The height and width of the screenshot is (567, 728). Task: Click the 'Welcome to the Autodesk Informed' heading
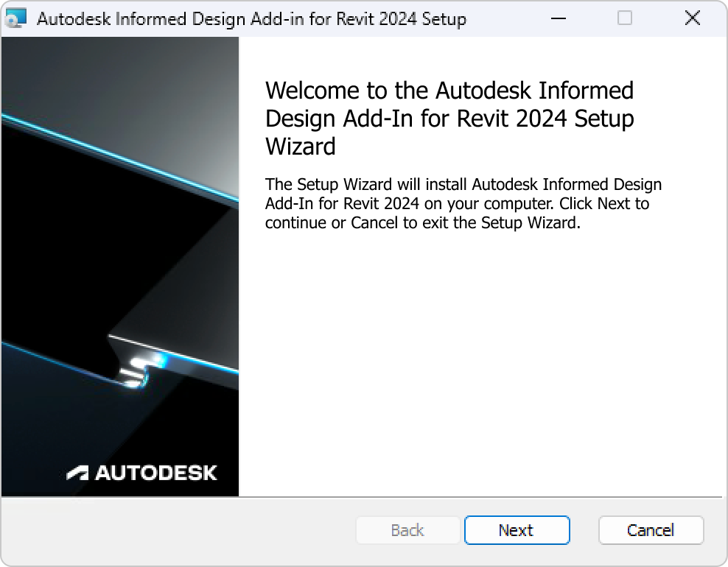click(x=449, y=118)
